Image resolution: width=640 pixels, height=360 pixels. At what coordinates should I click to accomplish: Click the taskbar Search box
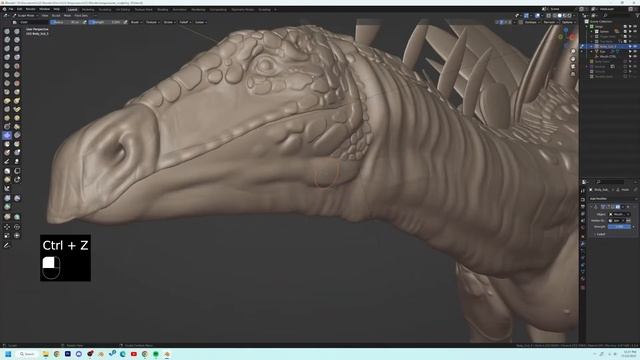[28, 354]
